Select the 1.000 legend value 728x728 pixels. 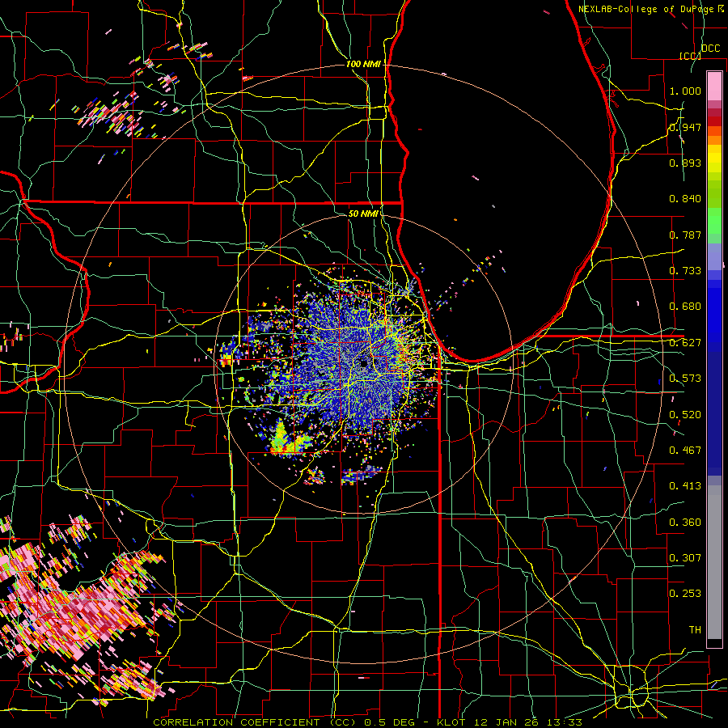pyautogui.click(x=685, y=91)
